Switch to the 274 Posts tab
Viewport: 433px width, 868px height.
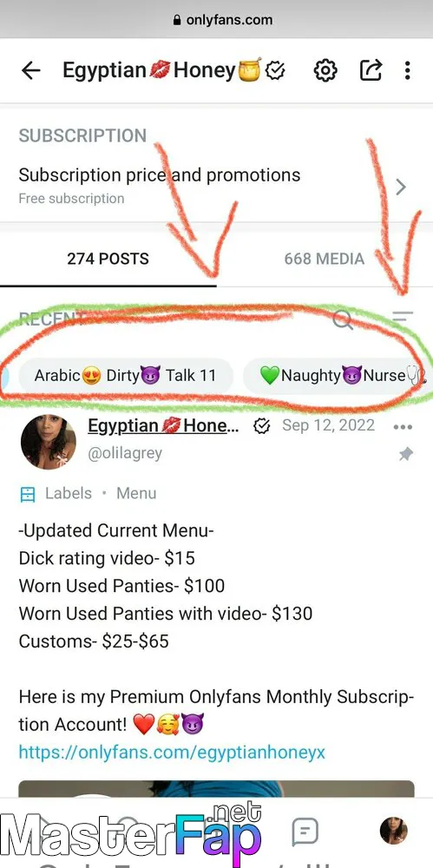pos(108,259)
